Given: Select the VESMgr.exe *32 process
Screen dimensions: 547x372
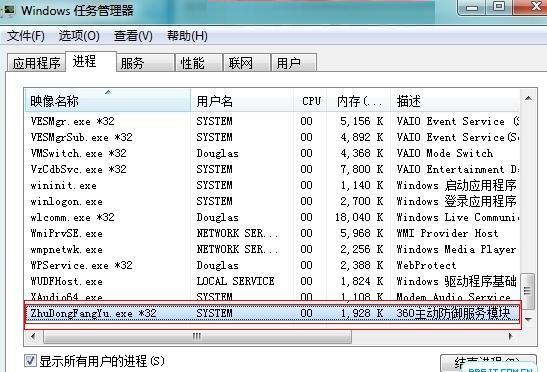Looking at the screenshot, I should click(x=272, y=121).
